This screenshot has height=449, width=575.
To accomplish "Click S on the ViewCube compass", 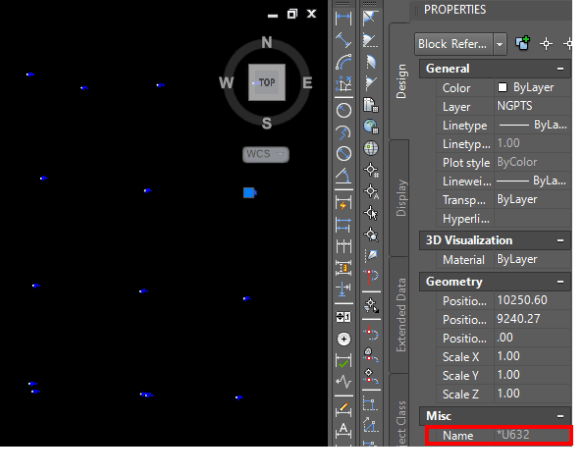I will pyautogui.click(x=267, y=123).
